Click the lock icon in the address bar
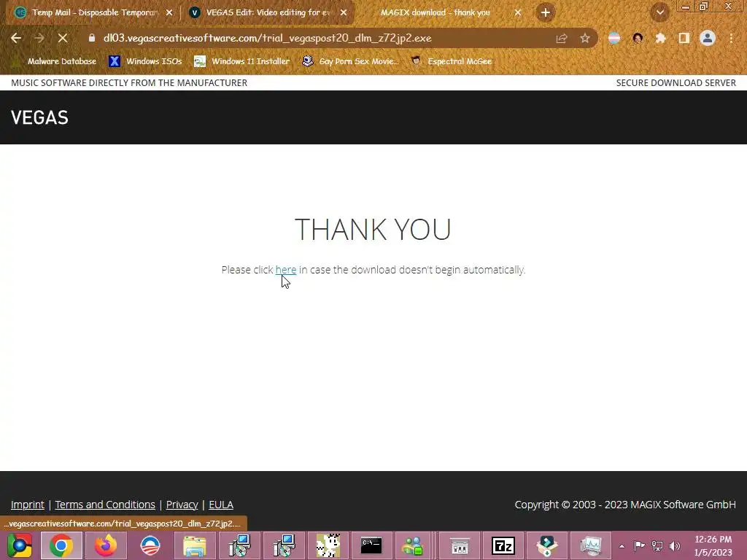 click(x=92, y=38)
